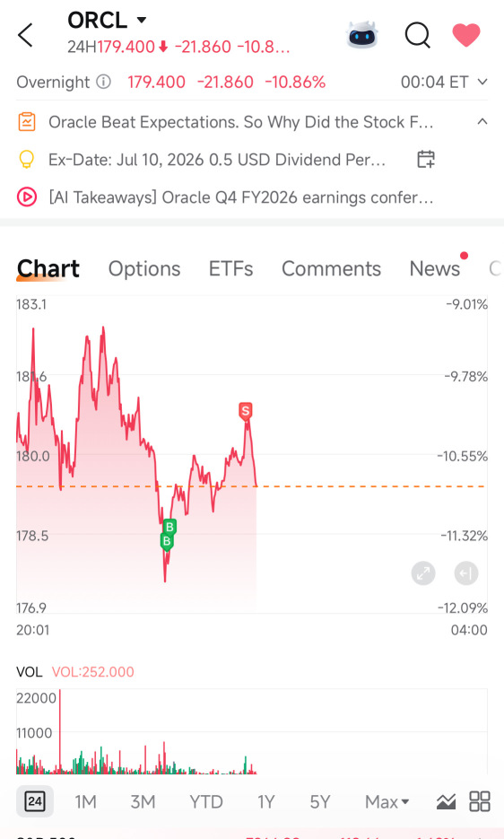Image resolution: width=504 pixels, height=839 pixels.
Task: Toggle the red heart favorite
Action: click(466, 35)
